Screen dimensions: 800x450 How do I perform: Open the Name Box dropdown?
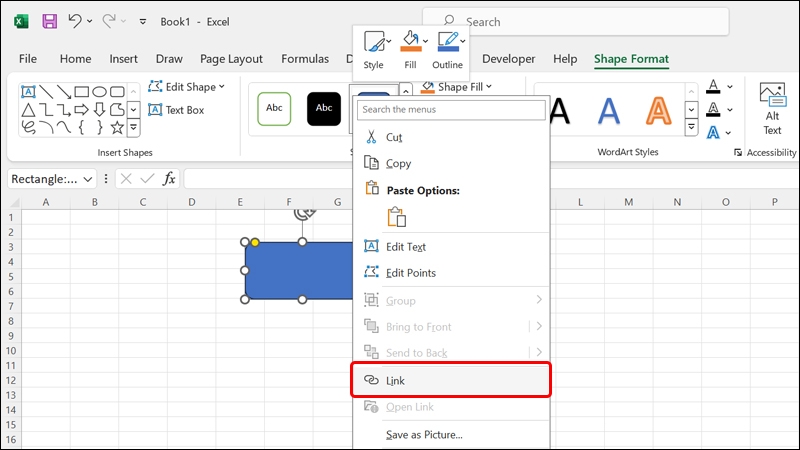(88, 179)
